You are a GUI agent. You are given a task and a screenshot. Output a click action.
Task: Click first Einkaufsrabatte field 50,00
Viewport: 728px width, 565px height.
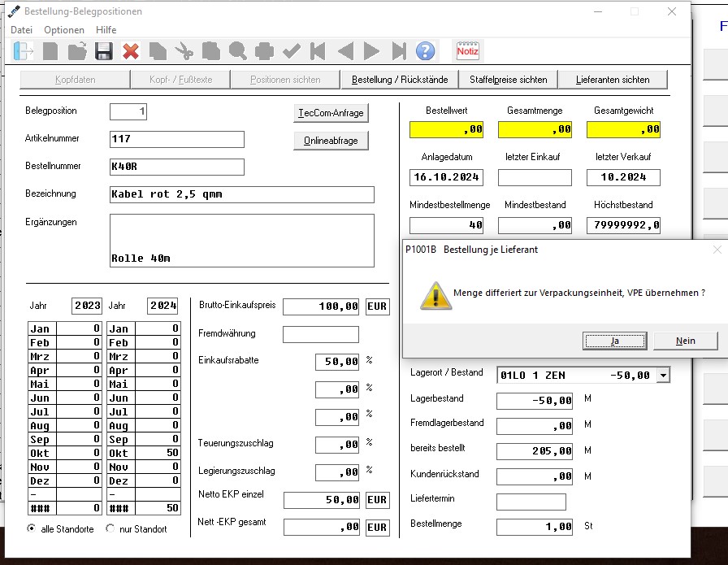click(337, 362)
